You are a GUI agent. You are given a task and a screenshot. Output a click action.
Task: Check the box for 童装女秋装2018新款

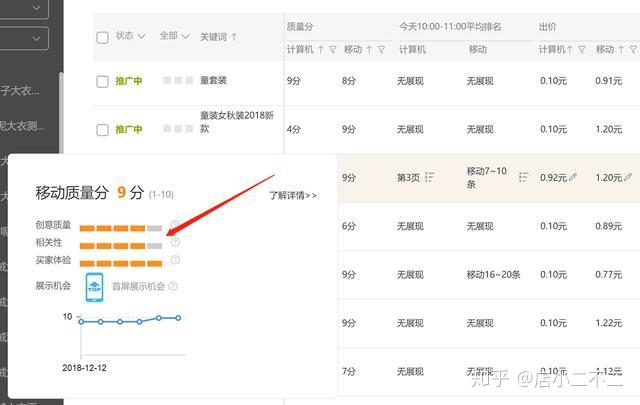(102, 130)
